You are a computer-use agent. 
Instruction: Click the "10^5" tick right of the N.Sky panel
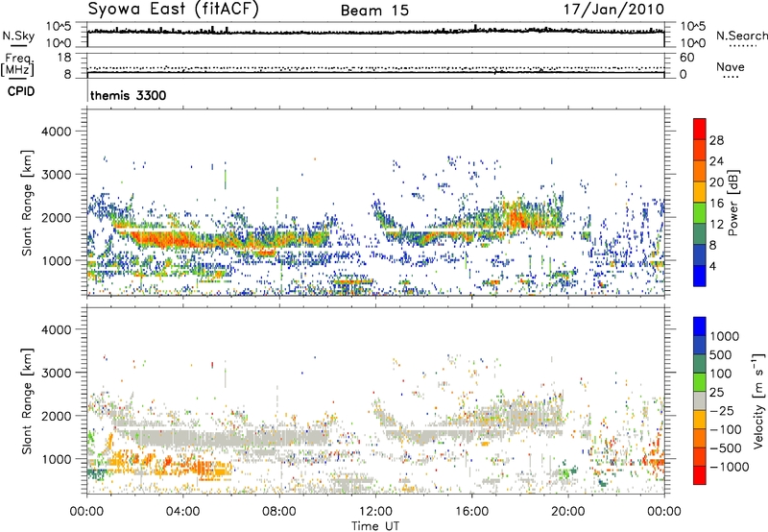point(693,27)
